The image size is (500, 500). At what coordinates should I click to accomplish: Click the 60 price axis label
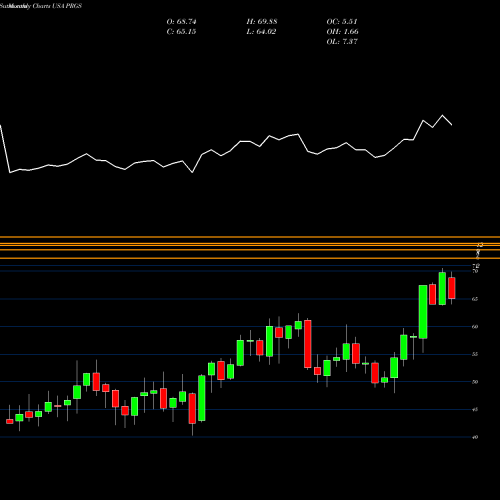coord(475,327)
